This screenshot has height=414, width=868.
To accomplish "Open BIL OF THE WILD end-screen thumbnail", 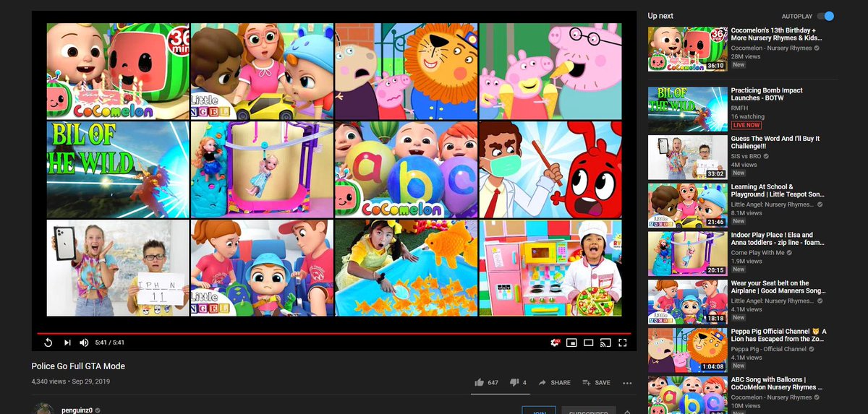I will coord(116,169).
